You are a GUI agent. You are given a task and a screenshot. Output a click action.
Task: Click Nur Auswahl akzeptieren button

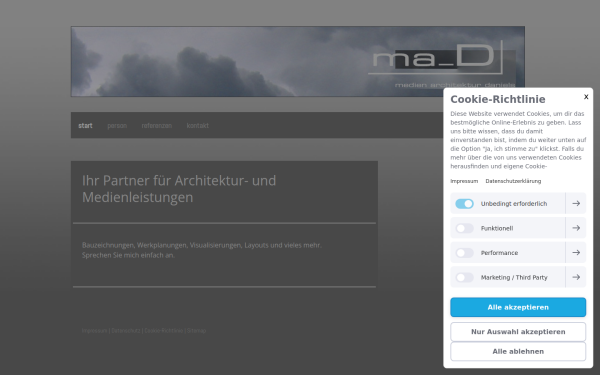pyautogui.click(x=518, y=332)
